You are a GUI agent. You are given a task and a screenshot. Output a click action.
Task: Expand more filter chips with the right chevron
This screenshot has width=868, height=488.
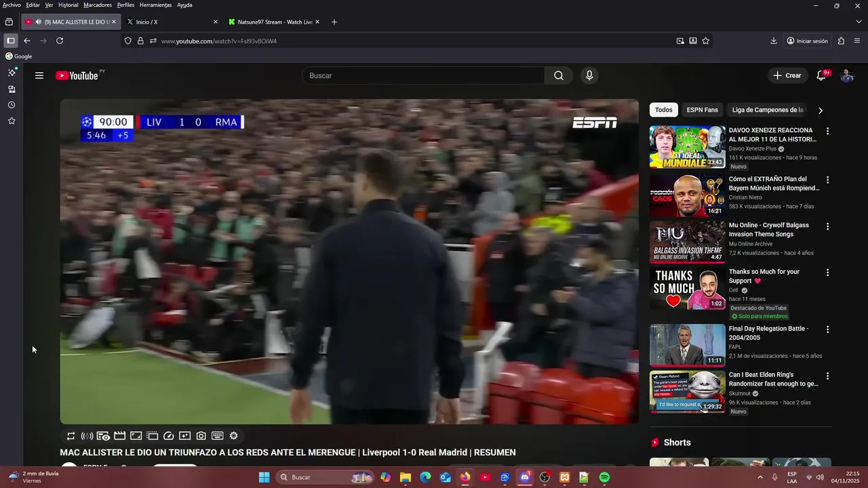pyautogui.click(x=821, y=110)
